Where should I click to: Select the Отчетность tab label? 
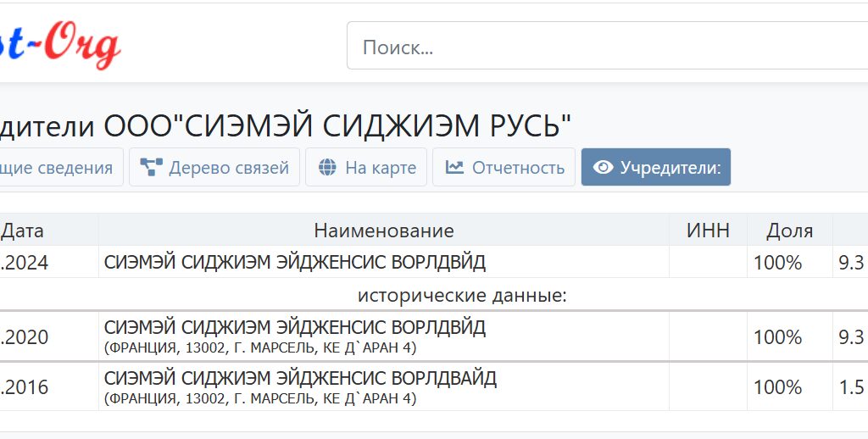pos(518,168)
